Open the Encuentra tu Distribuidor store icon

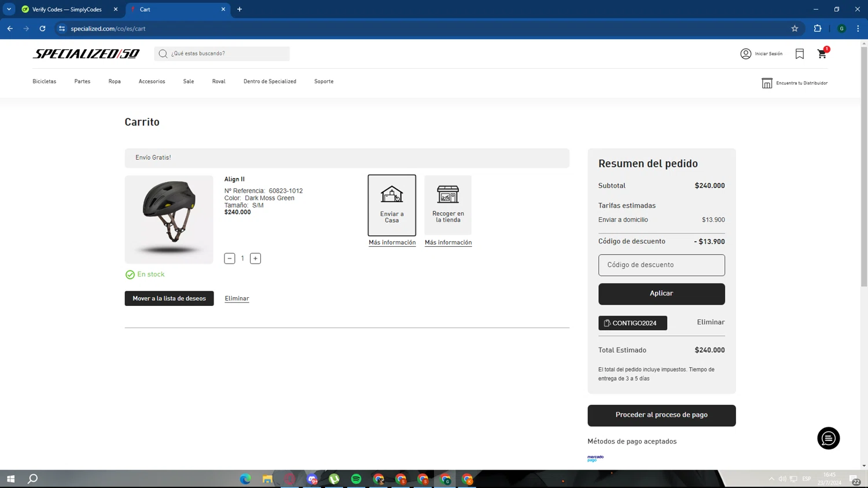coord(767,83)
